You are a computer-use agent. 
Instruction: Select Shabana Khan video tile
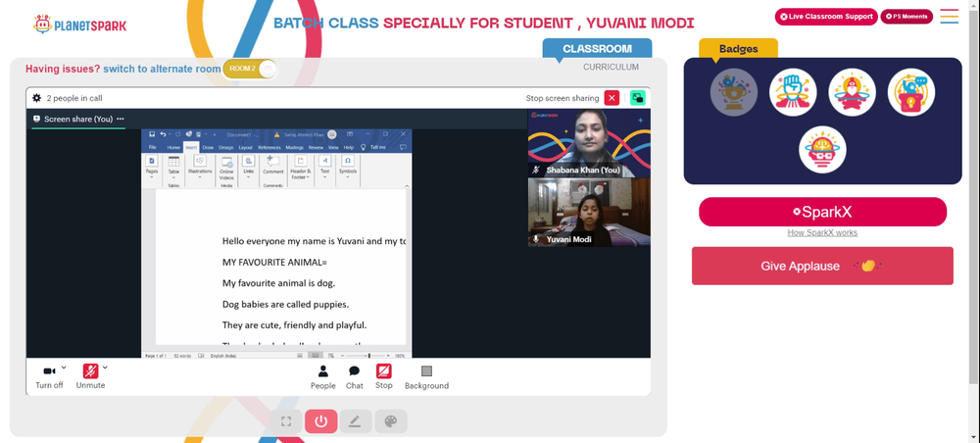coord(589,144)
